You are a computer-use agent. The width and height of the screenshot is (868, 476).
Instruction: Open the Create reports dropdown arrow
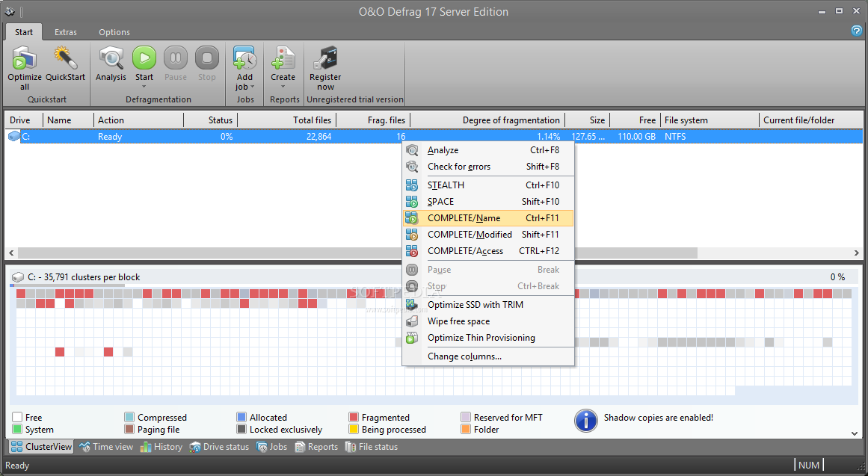pos(283,87)
